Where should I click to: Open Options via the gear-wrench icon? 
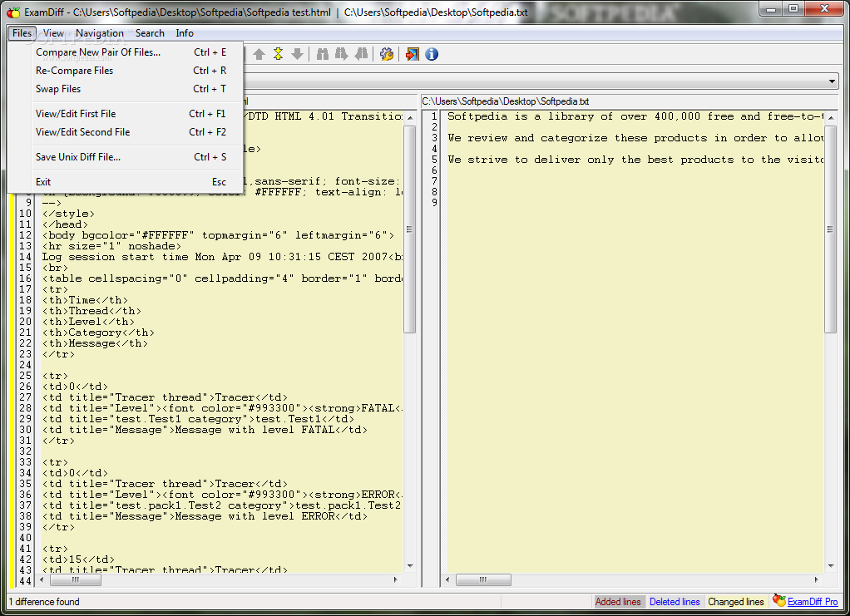coord(387,54)
